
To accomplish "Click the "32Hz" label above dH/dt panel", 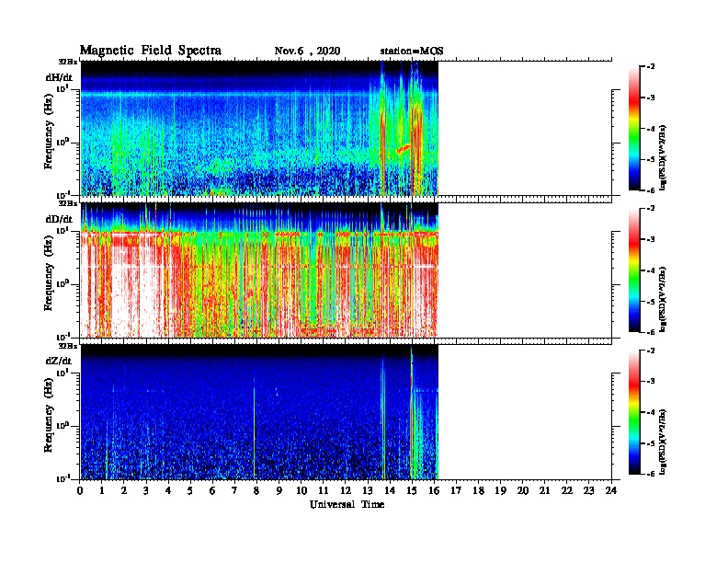I will tap(68, 62).
